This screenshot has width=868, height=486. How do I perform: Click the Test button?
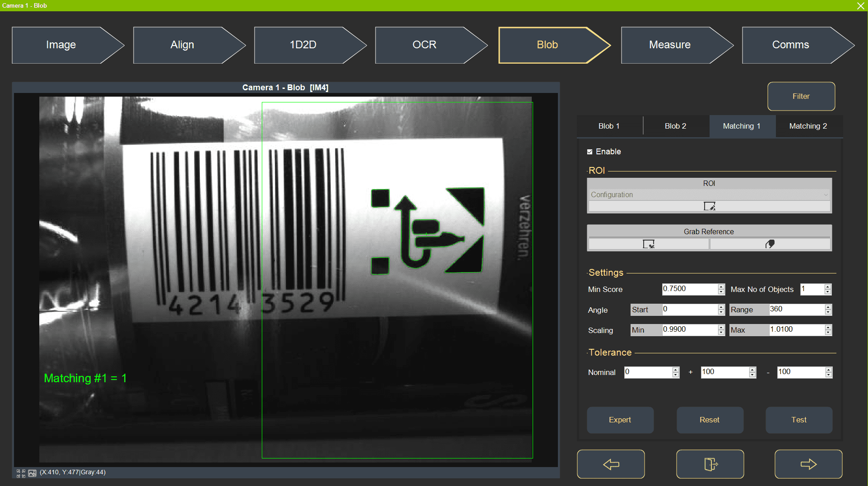[x=799, y=420]
